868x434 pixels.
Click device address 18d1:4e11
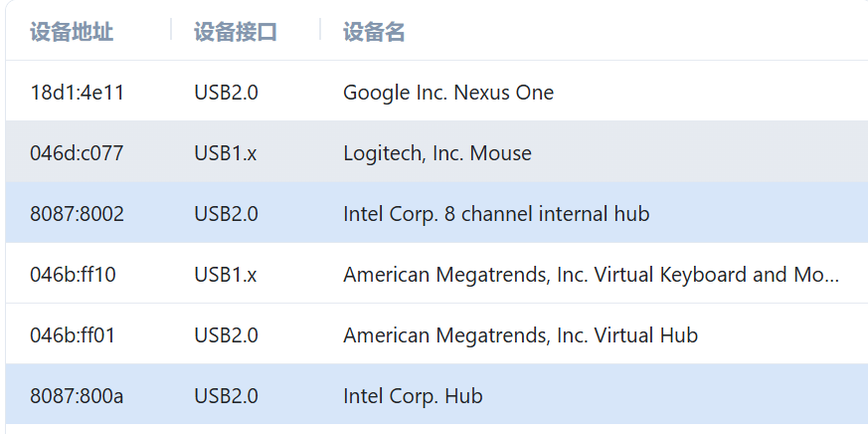coord(77,93)
